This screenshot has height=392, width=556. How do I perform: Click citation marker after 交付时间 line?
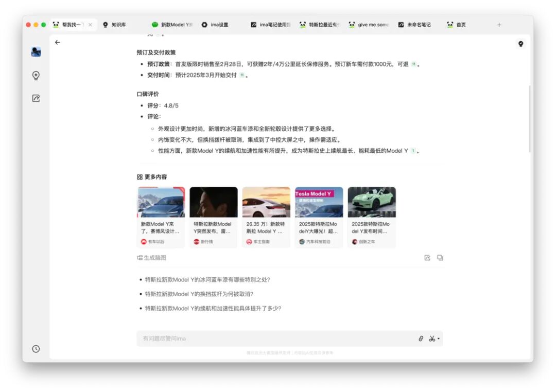click(x=242, y=75)
